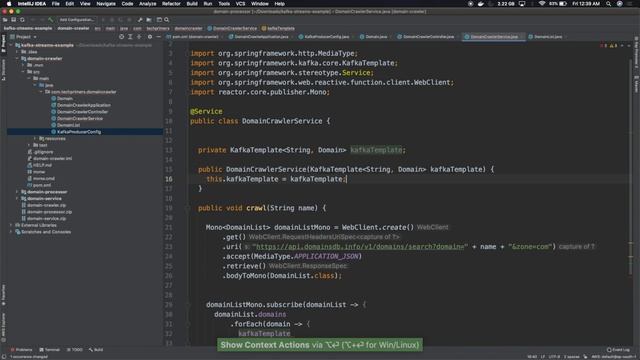
Task: Expand the domain-processor module node
Action: click(x=17, y=192)
